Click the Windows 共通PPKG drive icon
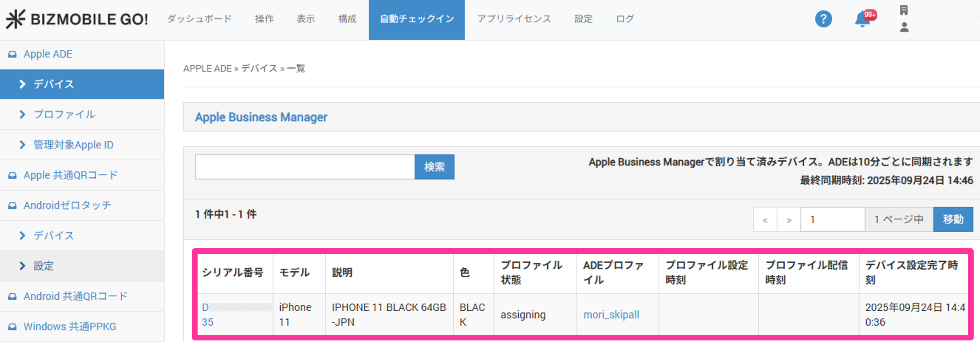This screenshot has height=342, width=980. 13,327
